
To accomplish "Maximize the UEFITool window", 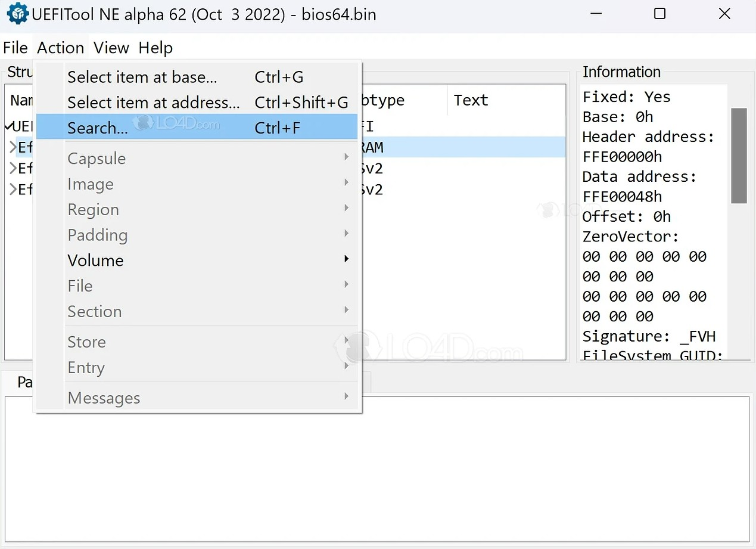I will click(659, 14).
